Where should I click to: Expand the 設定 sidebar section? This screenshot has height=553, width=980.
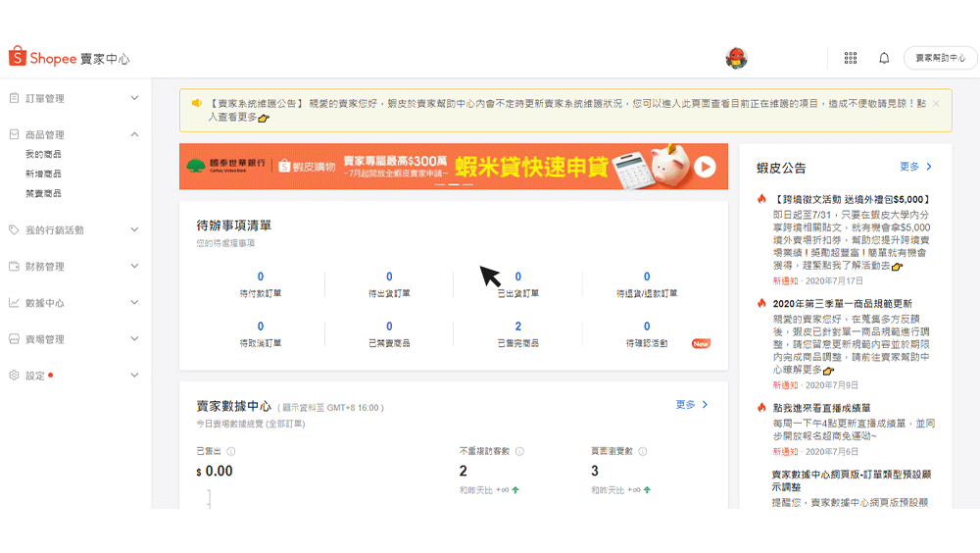tap(134, 375)
